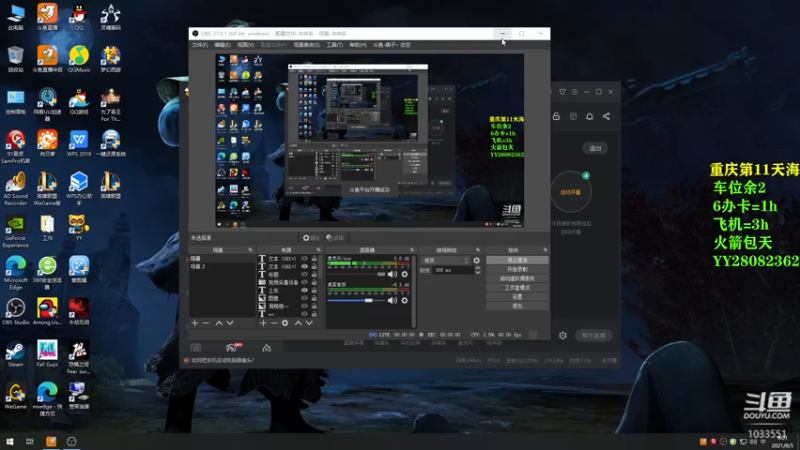Open the 桌面音频 gear settings in the mixer

coord(405,301)
